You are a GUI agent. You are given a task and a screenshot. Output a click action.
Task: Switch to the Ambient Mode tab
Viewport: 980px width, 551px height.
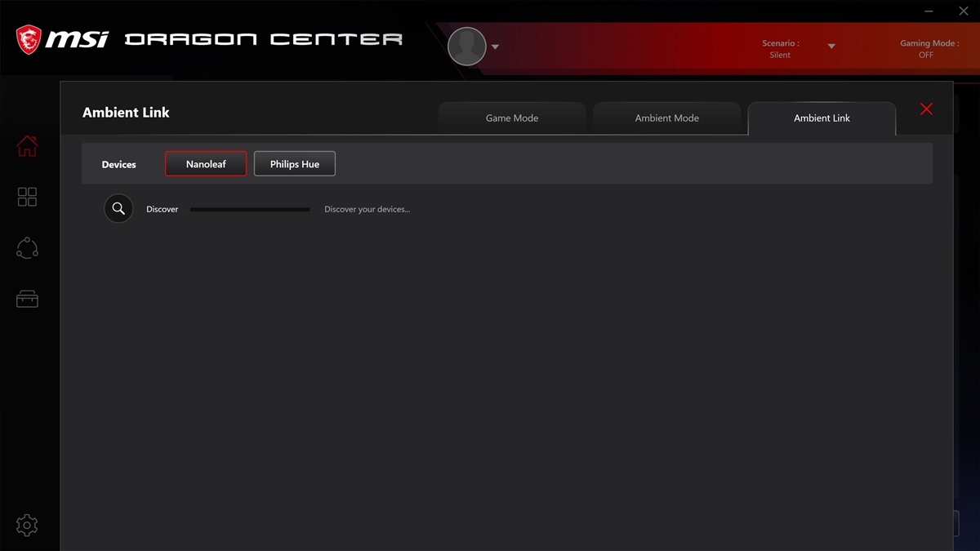(x=667, y=118)
